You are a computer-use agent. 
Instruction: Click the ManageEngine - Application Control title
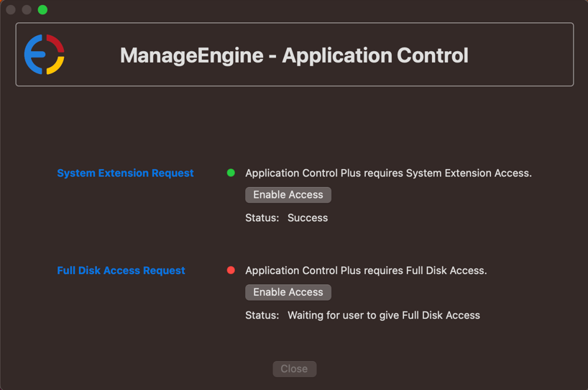pos(294,55)
